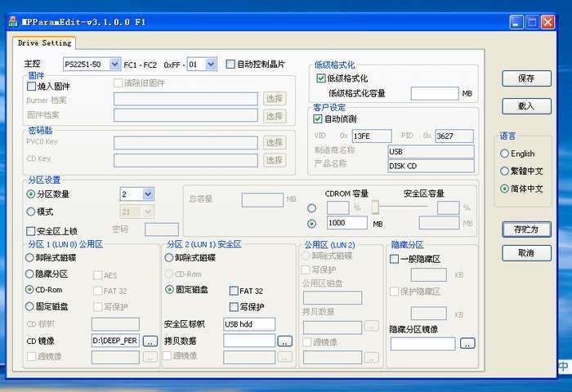This screenshot has width=572, height=392.
Task: Select the CDROM 容量 MB radio button
Action: coord(311,224)
